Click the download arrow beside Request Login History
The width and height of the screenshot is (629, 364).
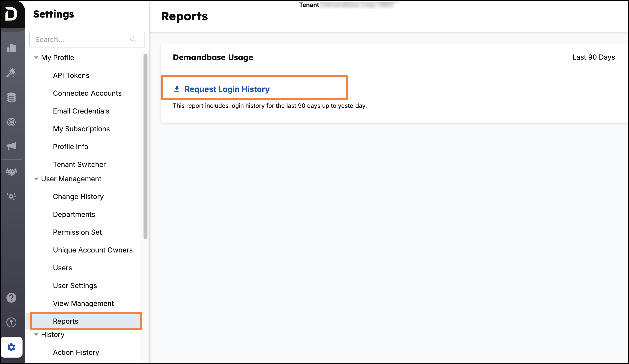[x=177, y=89]
